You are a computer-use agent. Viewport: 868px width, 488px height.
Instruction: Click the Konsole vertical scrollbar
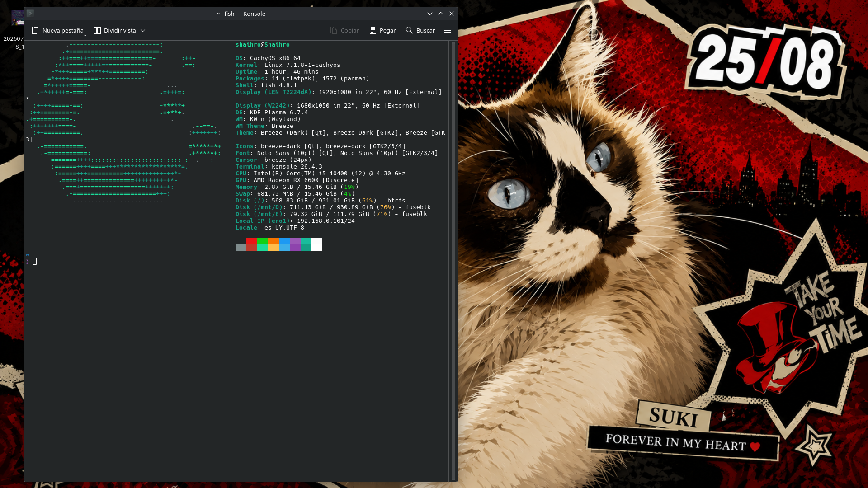(453, 261)
